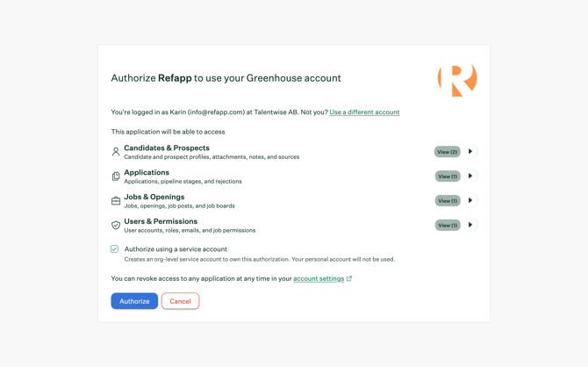Expand the Users & Permissions arrow
Image resolution: width=588 pixels, height=367 pixels.
[470, 225]
